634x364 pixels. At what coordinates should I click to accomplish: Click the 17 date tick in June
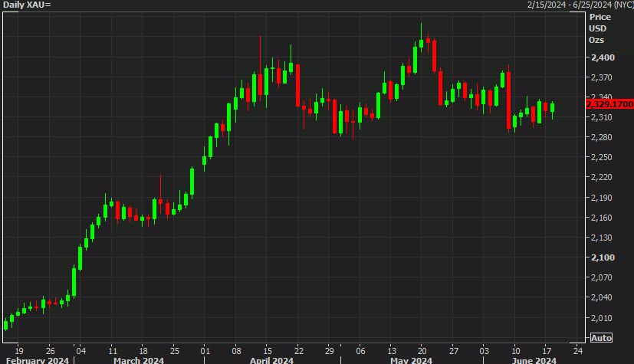click(547, 351)
